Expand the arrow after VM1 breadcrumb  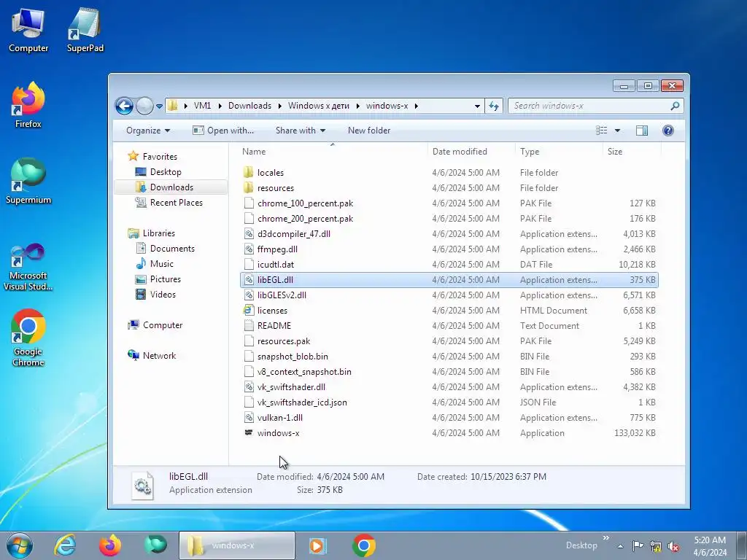[220, 106]
